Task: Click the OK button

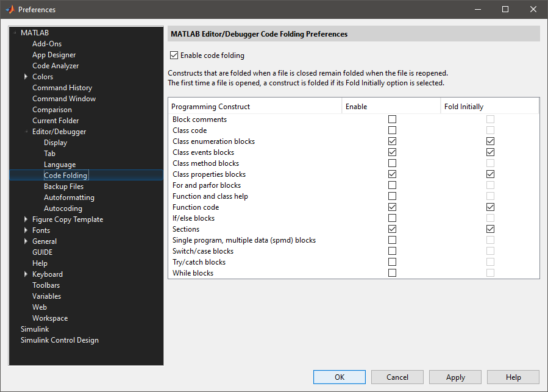Action: (x=340, y=377)
